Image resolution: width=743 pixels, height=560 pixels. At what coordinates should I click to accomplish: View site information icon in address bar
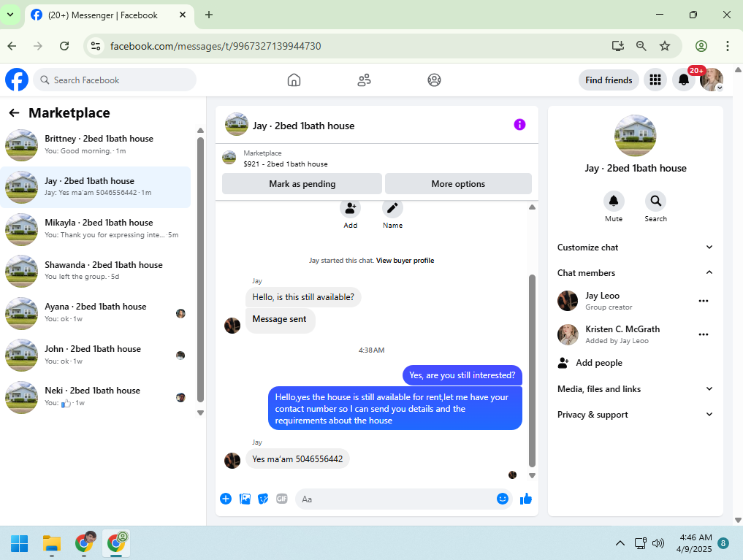[96, 46]
